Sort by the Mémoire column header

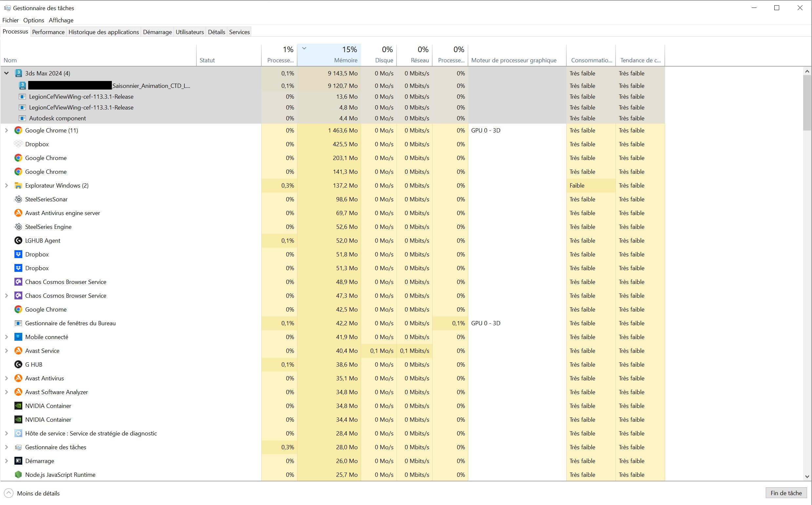329,55
